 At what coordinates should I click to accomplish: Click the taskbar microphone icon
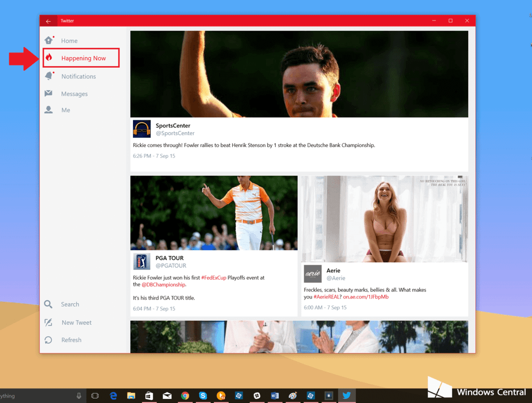pyautogui.click(x=79, y=396)
